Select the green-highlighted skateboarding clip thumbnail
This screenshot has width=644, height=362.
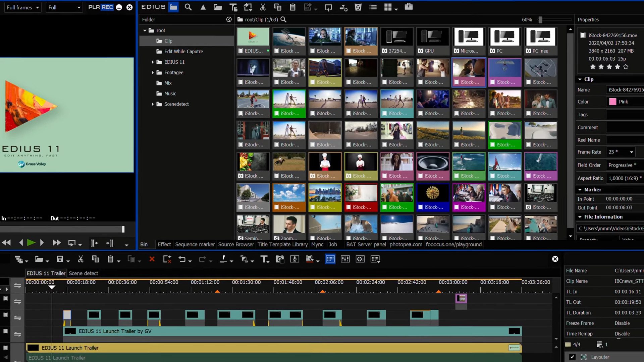289,103
